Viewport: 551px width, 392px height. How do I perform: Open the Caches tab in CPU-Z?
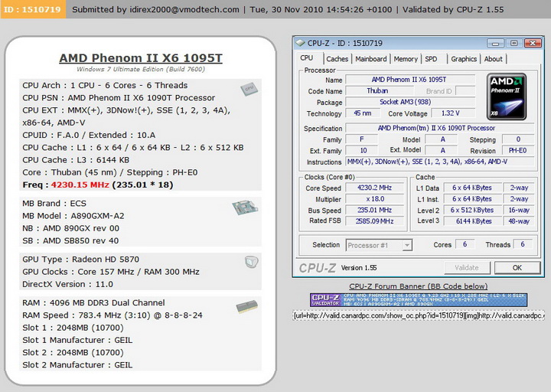click(x=337, y=59)
